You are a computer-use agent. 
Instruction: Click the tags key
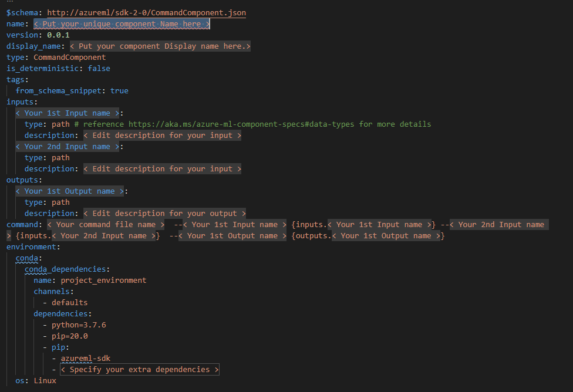(15, 80)
